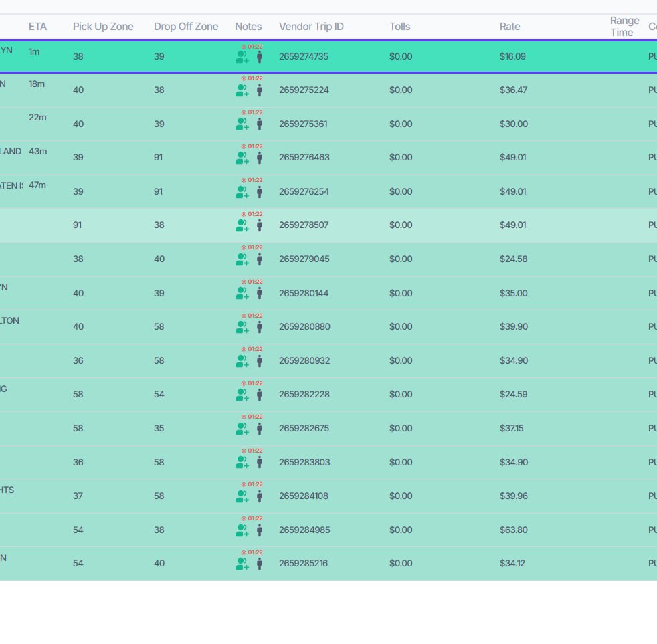This screenshot has width=657, height=644.
Task: Select the $63.80 rate cell
Action: [514, 530]
